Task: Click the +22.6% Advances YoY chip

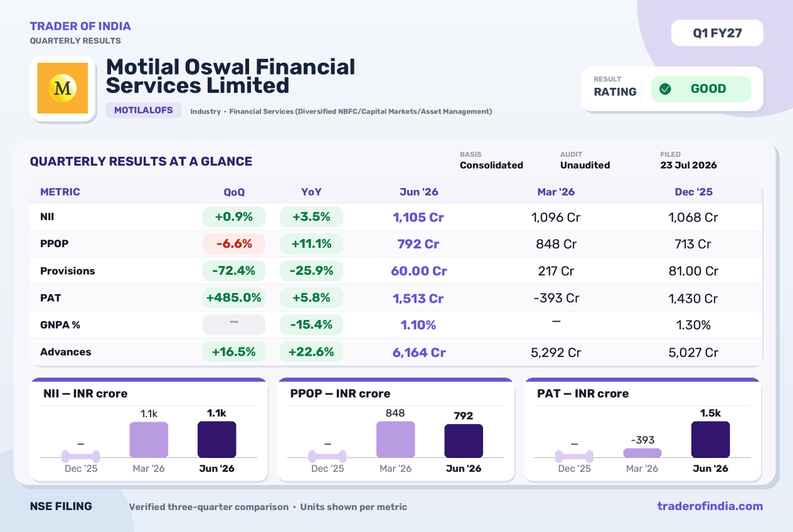Action: pos(311,352)
